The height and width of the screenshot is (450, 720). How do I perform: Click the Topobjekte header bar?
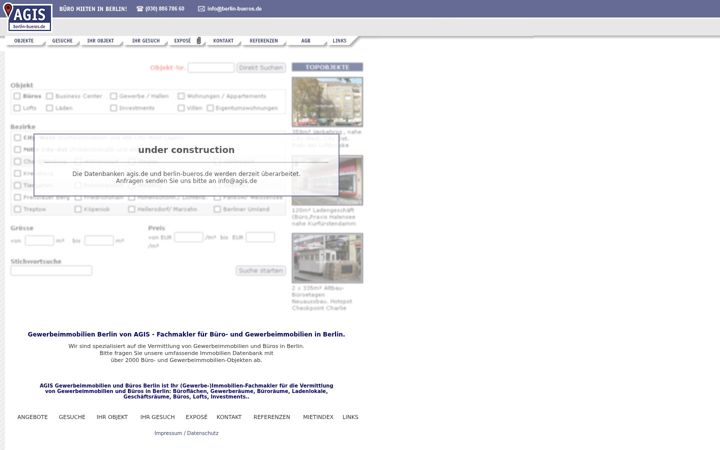[x=327, y=67]
